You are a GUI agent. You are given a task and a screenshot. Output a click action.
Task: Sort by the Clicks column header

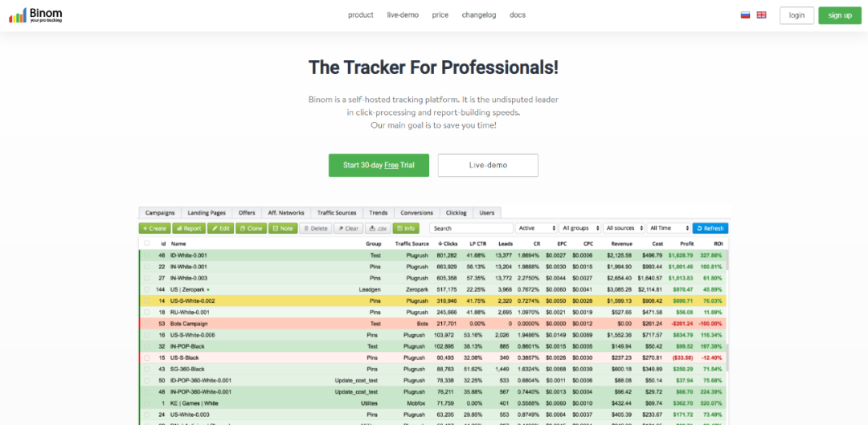point(448,243)
